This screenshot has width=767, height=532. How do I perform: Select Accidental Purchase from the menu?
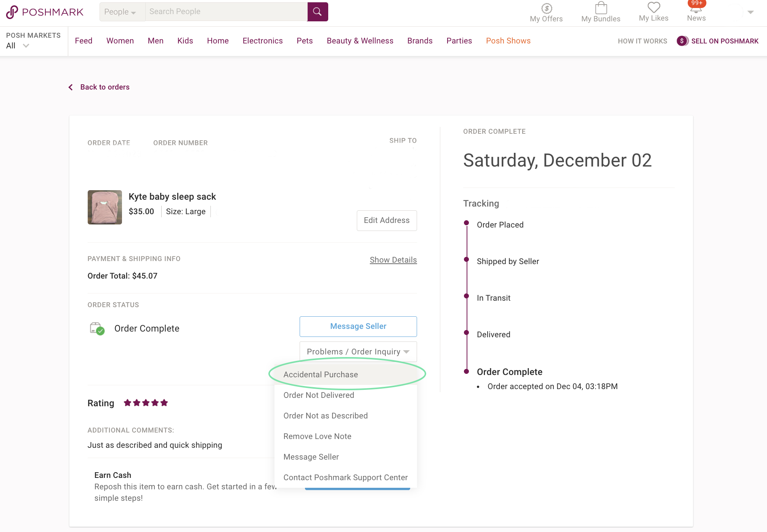pyautogui.click(x=321, y=375)
